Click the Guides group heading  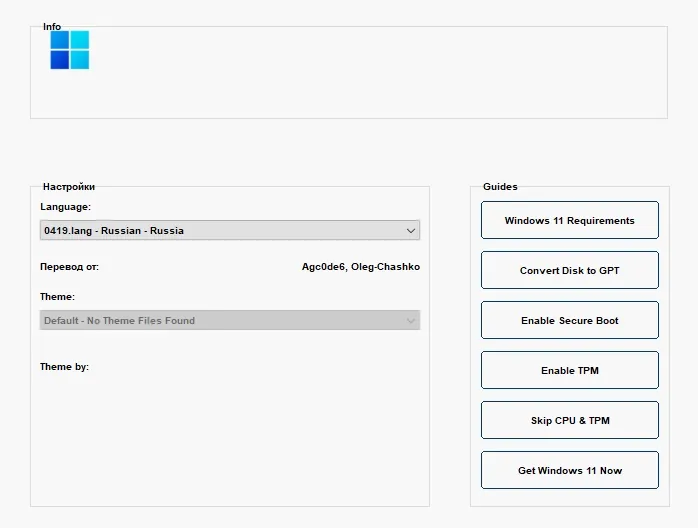tap(500, 187)
